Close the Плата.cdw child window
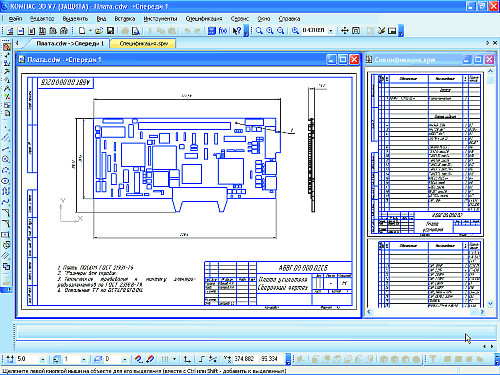 [354, 60]
